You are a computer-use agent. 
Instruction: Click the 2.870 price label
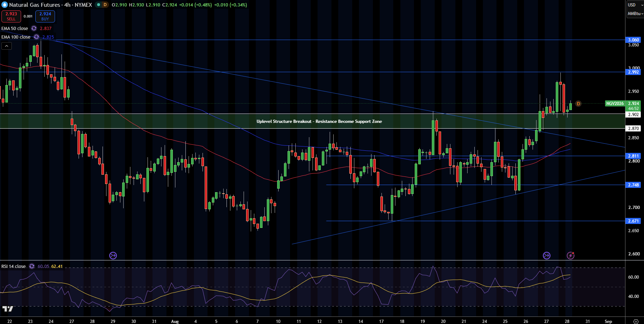634,128
